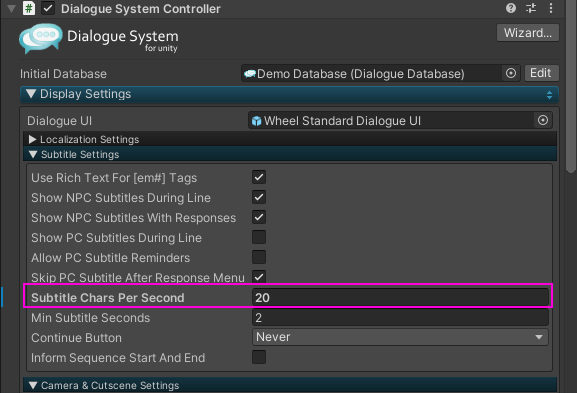Open the component presets slider icon
577x393 pixels.
531,8
